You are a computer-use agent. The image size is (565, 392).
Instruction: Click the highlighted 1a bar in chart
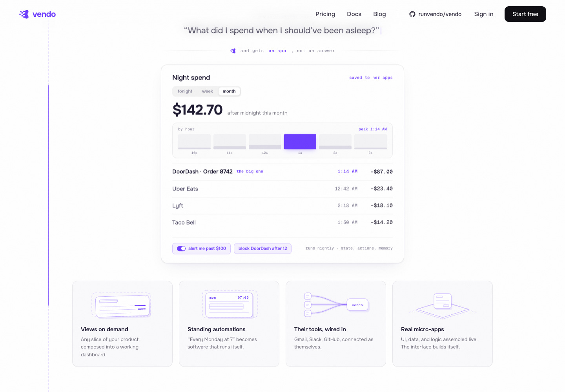click(x=300, y=142)
